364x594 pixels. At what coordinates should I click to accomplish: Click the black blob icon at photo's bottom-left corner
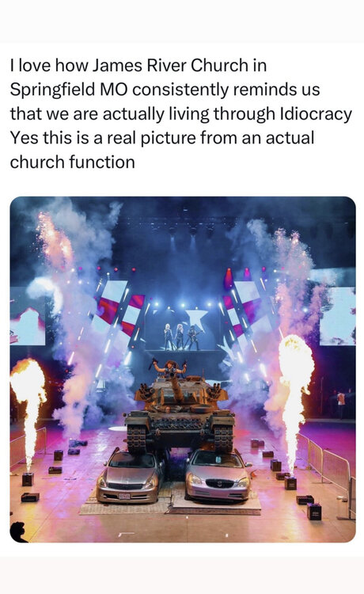coord(18,531)
